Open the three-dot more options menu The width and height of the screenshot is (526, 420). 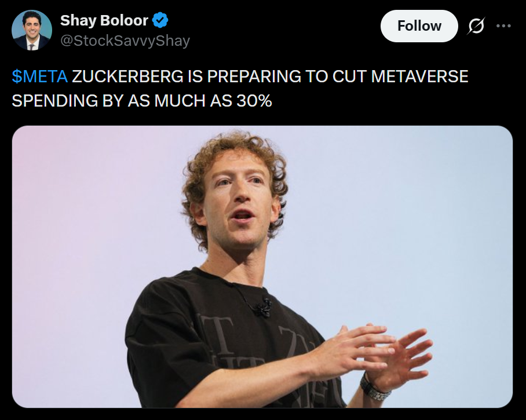tap(503, 25)
